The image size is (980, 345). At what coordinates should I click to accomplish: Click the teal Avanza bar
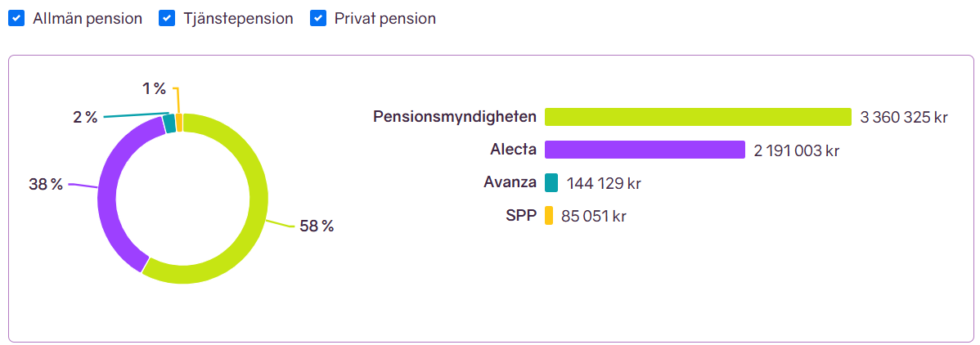[551, 182]
